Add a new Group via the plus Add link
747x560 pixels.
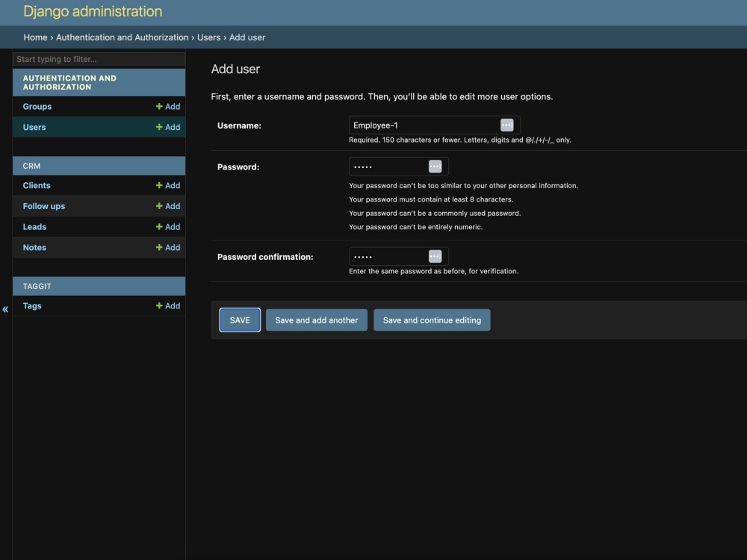167,107
